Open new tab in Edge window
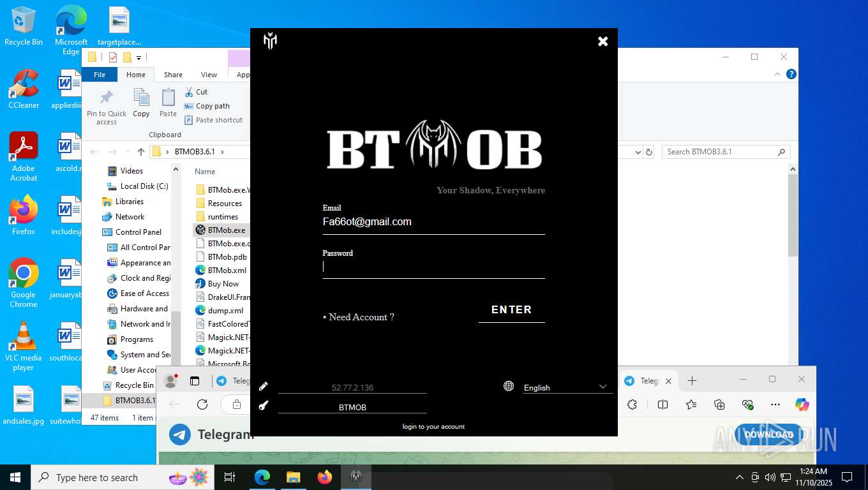The width and height of the screenshot is (868, 490). (x=692, y=381)
